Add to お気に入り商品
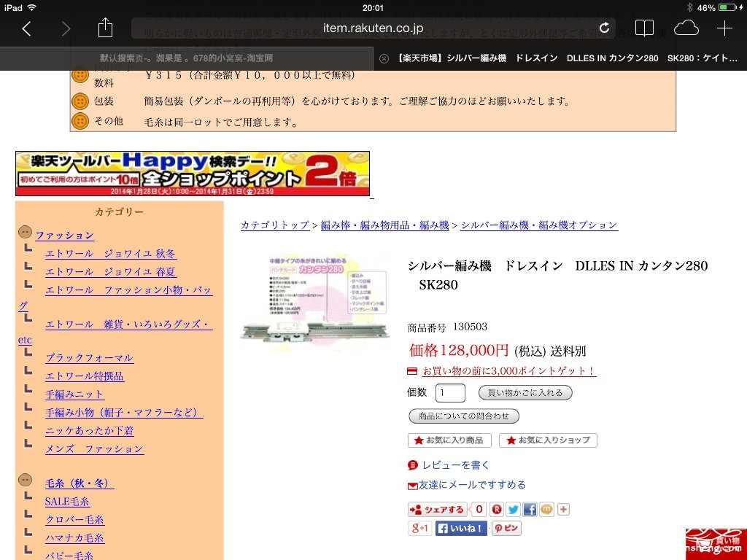747x560 pixels. (x=449, y=440)
